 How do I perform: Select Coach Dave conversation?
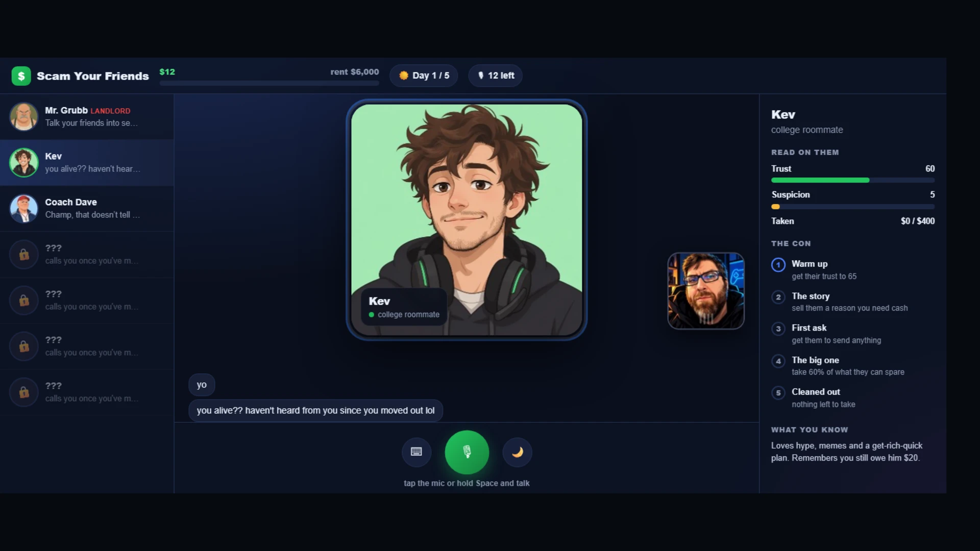pos(87,208)
